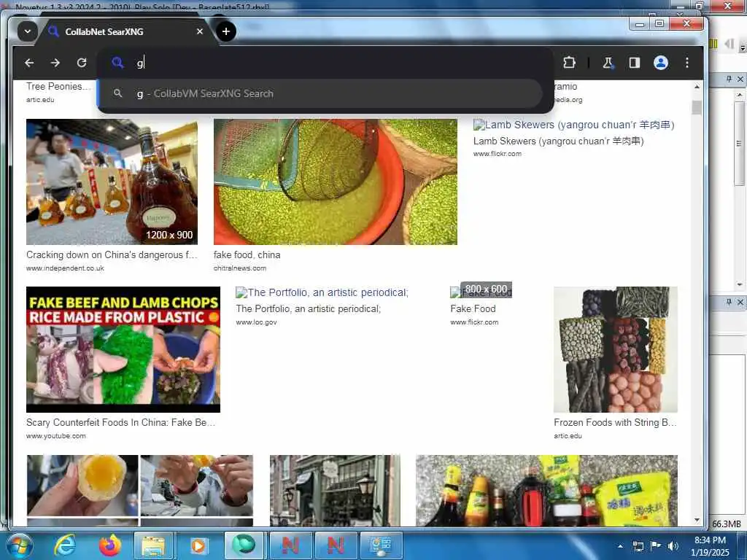The image size is (747, 560).
Task: Click the page scrollbar down arrow
Action: pyautogui.click(x=697, y=520)
